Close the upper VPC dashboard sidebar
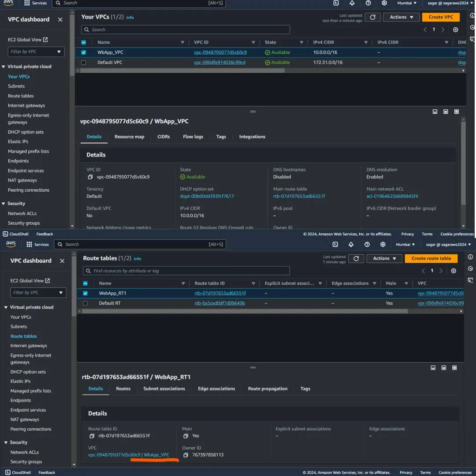 click(x=60, y=19)
